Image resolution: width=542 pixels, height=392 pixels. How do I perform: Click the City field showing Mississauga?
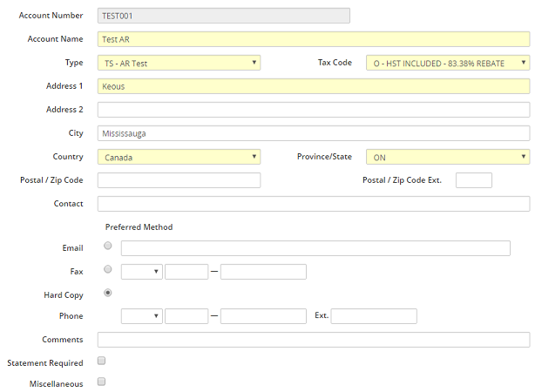(x=314, y=133)
